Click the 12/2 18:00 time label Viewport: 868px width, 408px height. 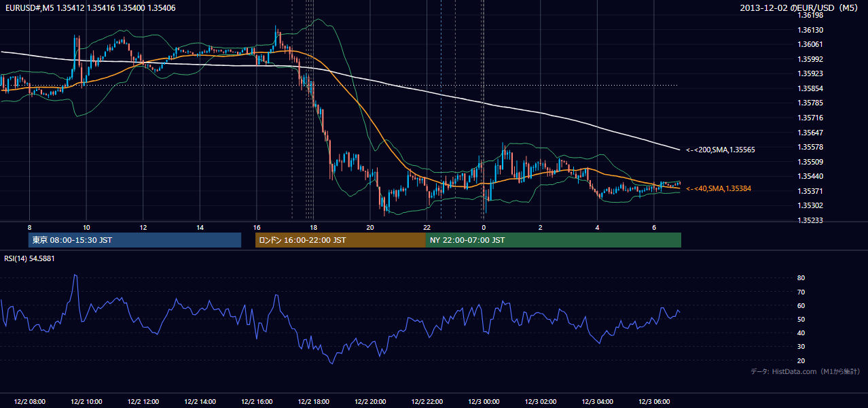click(x=313, y=401)
